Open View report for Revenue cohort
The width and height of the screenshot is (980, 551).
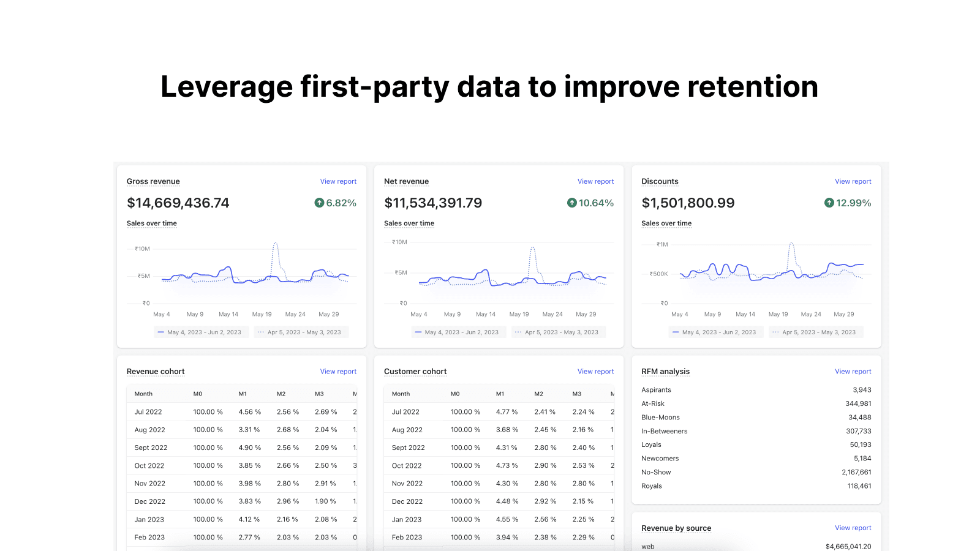(338, 371)
